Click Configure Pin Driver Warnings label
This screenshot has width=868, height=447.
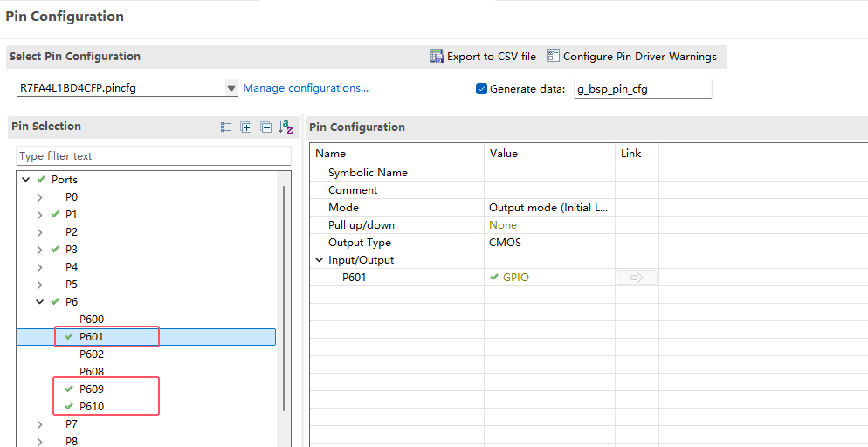(x=640, y=57)
